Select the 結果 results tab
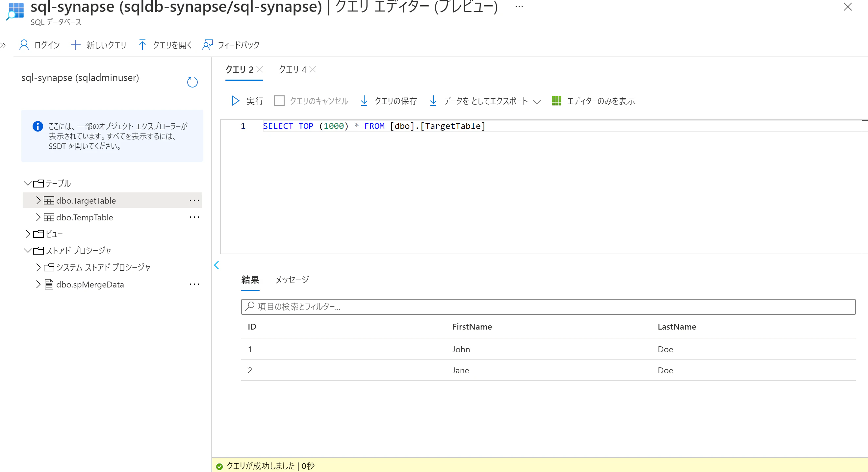 coord(250,280)
